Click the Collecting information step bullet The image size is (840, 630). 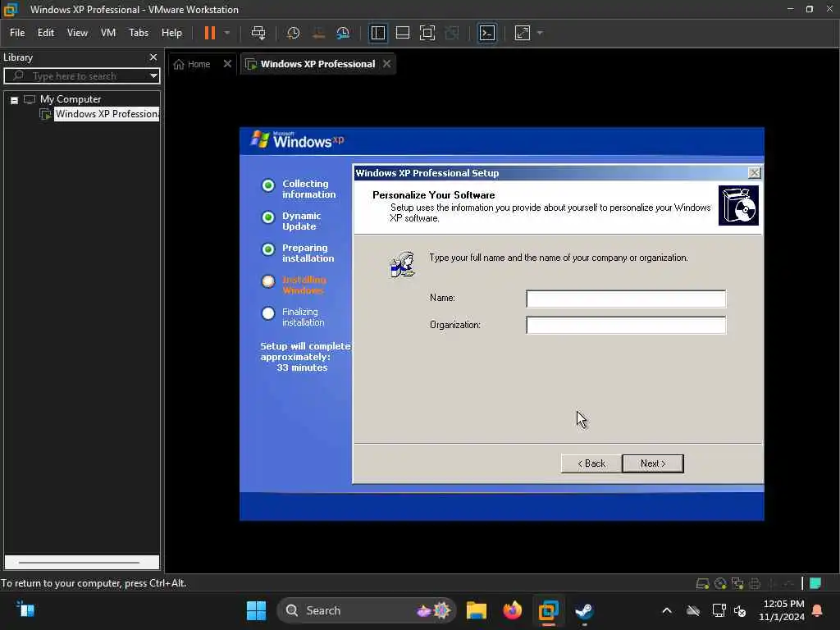coord(268,185)
